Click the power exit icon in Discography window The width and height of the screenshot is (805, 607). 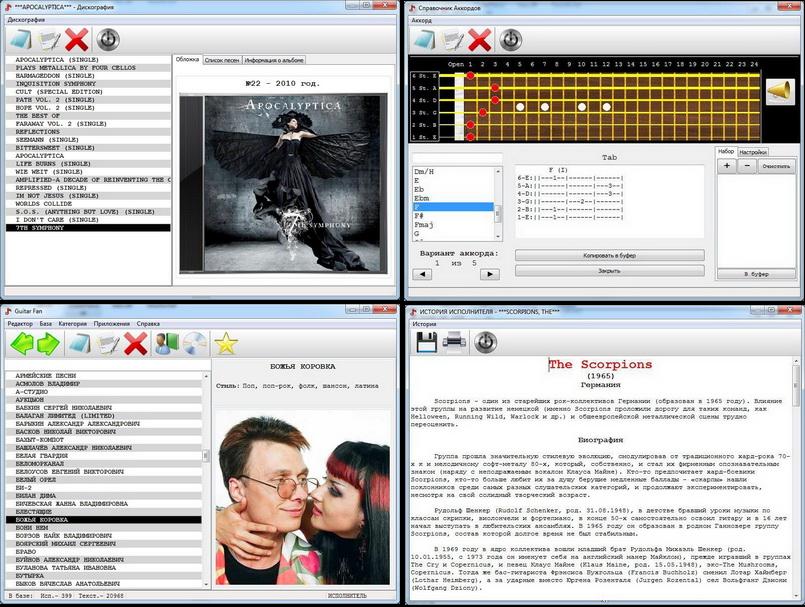pos(108,40)
